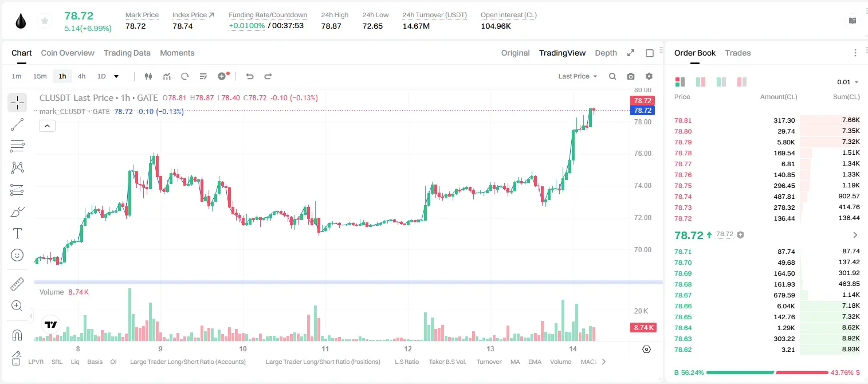Open the Last Price dropdown
Image resolution: width=868 pixels, height=384 pixels.
pos(578,76)
